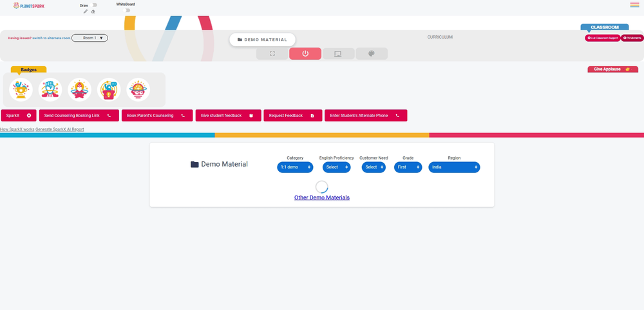644x310 pixels.
Task: Click Send Counseling Booking Link
Action: 79,116
